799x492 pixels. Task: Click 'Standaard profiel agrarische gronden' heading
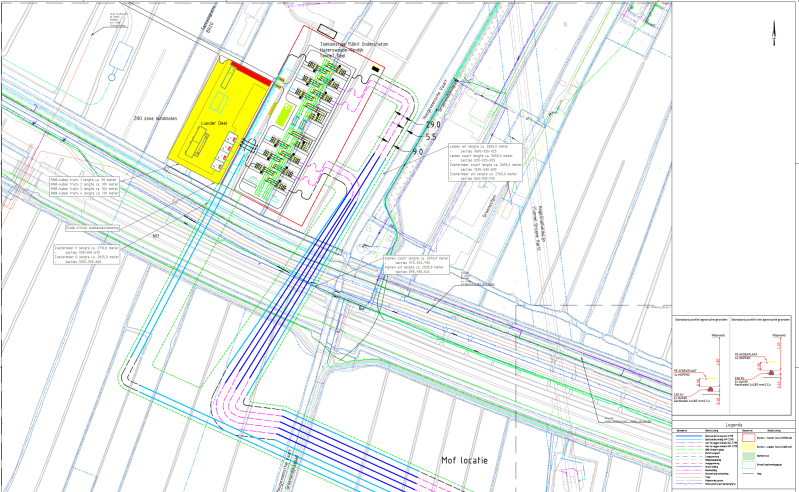701,320
